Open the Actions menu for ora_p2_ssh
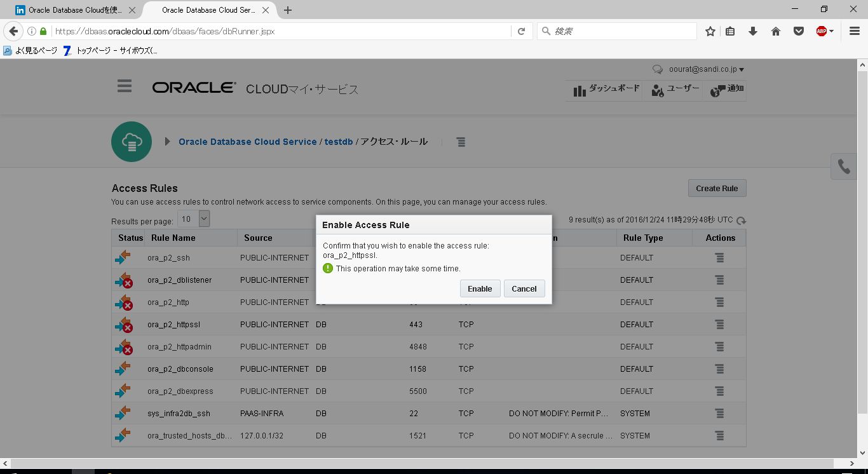Viewport: 868px width, 474px height. click(719, 258)
